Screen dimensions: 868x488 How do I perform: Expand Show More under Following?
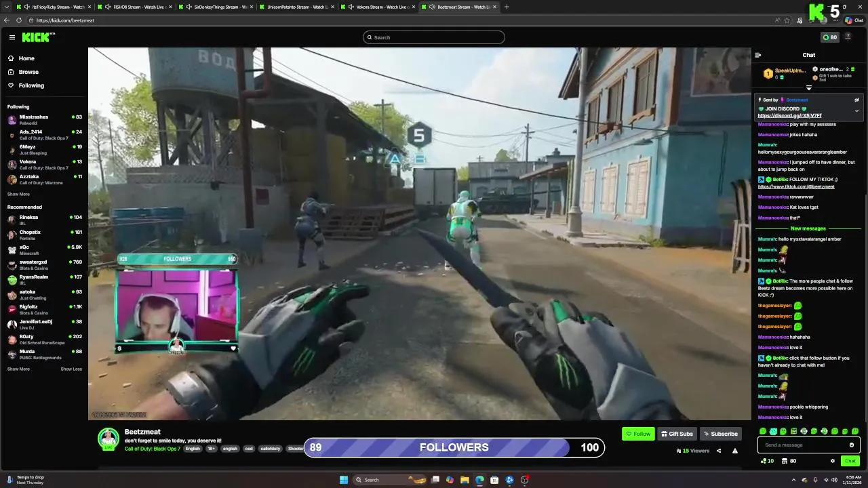[x=18, y=195]
